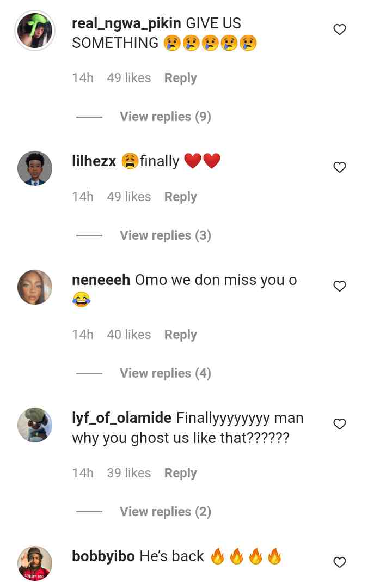Expand View replies (3) under lilhezx
Screen dimensions: 392x582
165,235
